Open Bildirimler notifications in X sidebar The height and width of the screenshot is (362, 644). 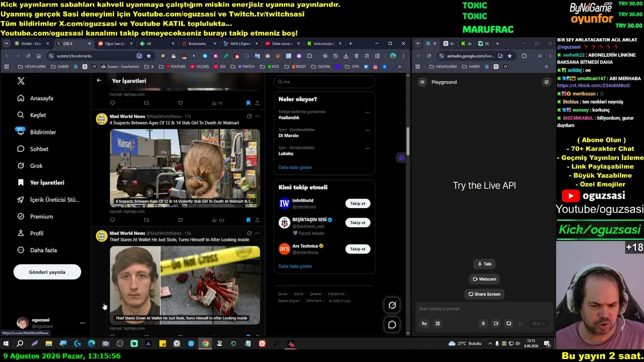[36, 132]
